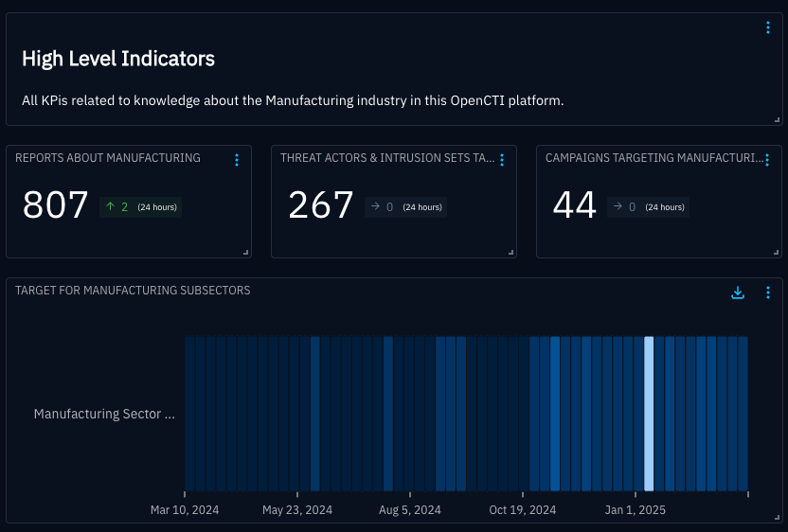The width and height of the screenshot is (788, 532).
Task: Click resize handle of Reports About Manufacturing card
Action: (x=245, y=252)
